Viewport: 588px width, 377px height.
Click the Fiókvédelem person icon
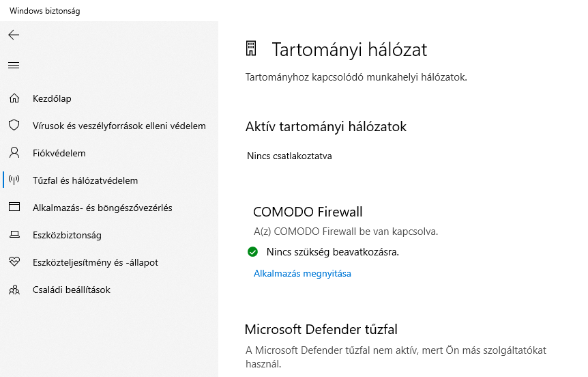point(14,153)
